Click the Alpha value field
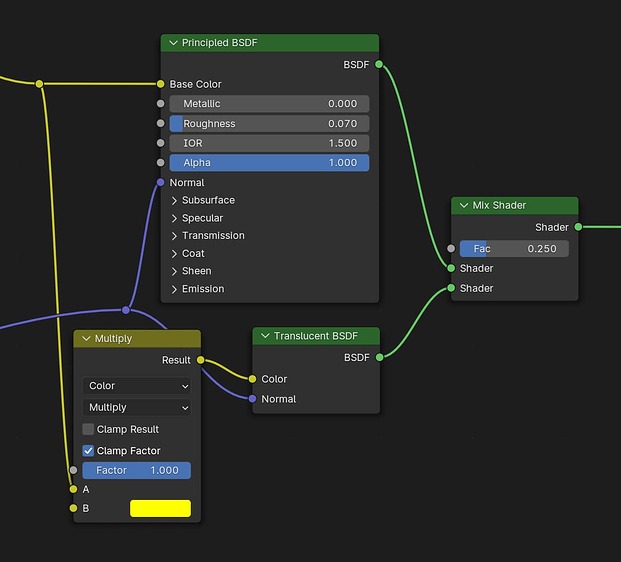Screen dimensions: 621x562 click(x=269, y=163)
